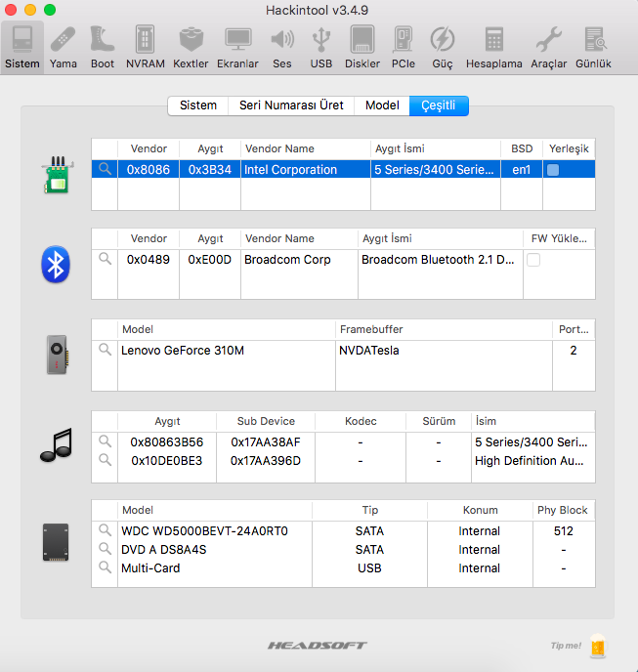Click the Headsoft logo link
Viewport: 638px width, 672px height.
pyautogui.click(x=318, y=646)
